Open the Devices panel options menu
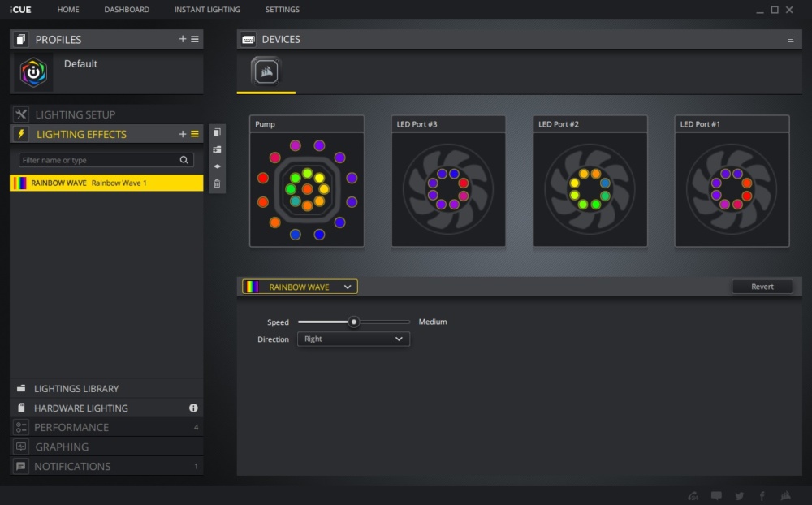 point(791,39)
